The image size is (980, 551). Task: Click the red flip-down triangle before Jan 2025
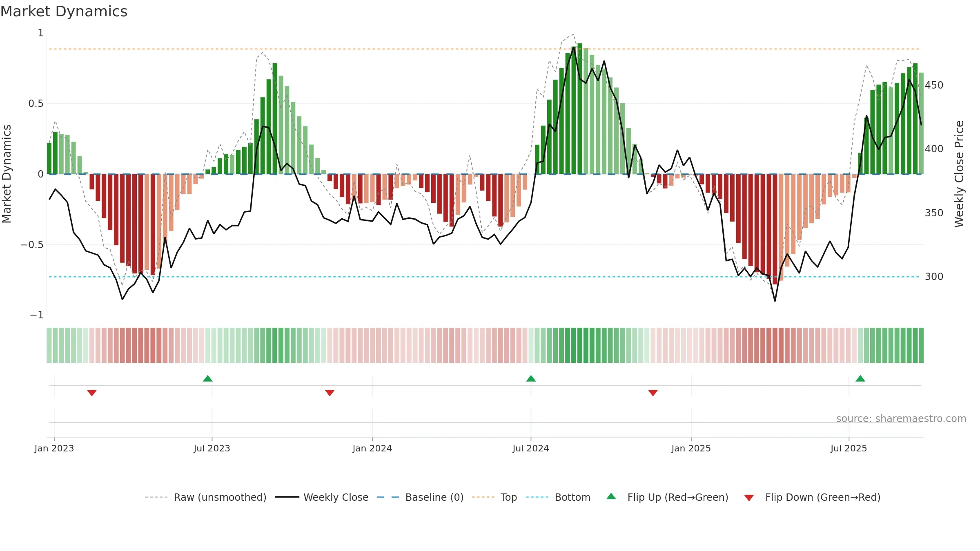(653, 393)
